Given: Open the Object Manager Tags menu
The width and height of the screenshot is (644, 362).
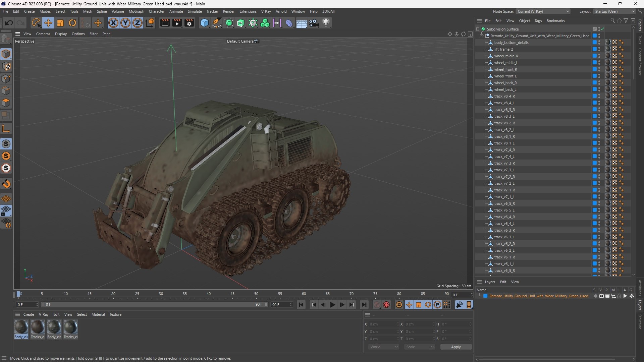Looking at the screenshot, I should (x=538, y=21).
